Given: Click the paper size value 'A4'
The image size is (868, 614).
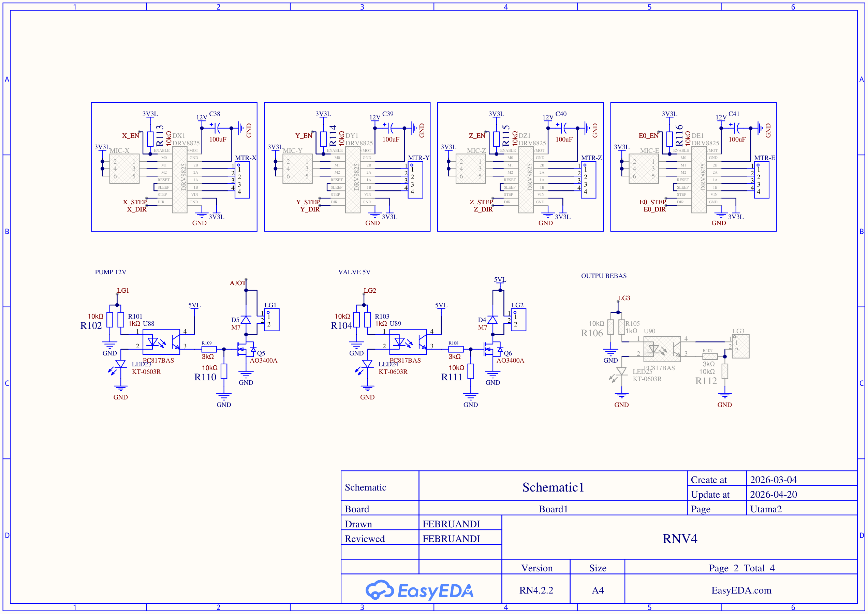Looking at the screenshot, I should click(598, 590).
